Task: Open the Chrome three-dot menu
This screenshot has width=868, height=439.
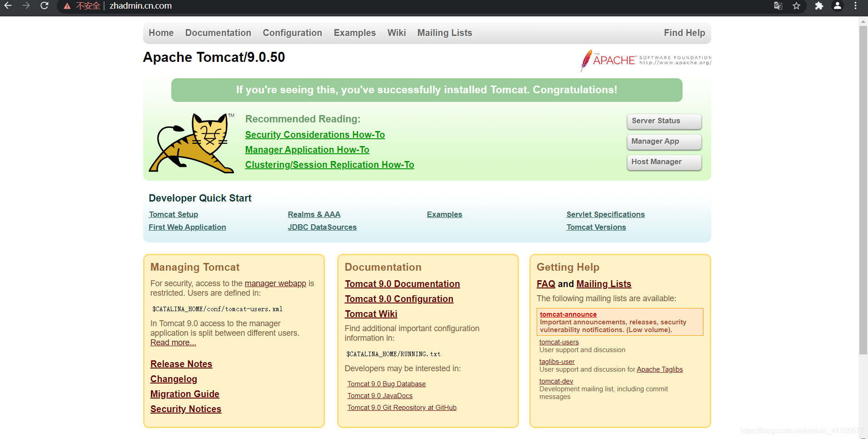Action: tap(855, 6)
